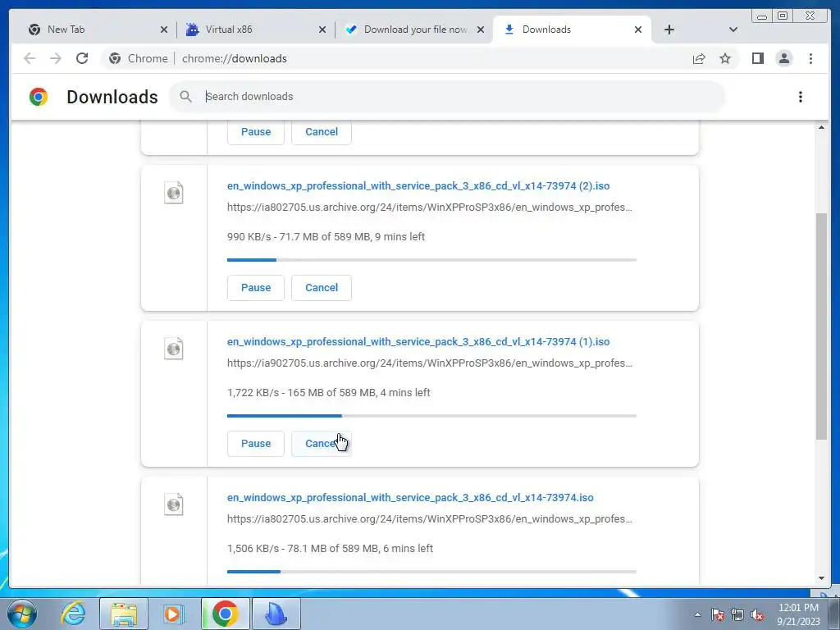Click the Action Center flag tray icon

click(x=718, y=614)
